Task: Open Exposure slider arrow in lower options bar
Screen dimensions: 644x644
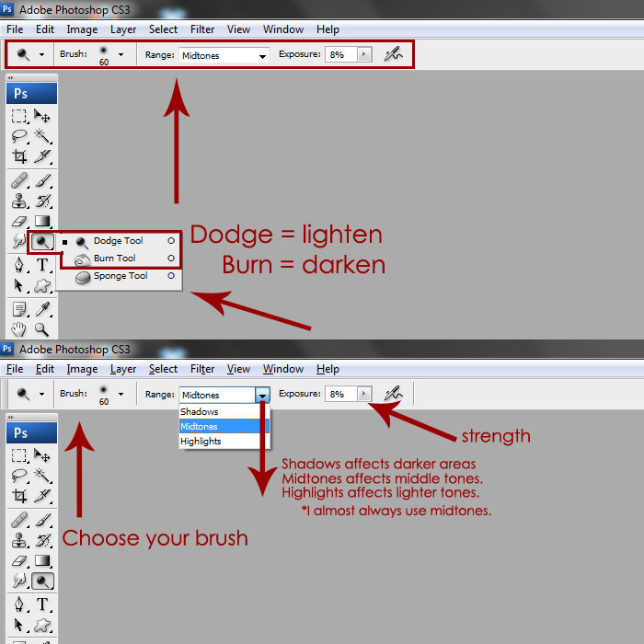Action: (364, 394)
